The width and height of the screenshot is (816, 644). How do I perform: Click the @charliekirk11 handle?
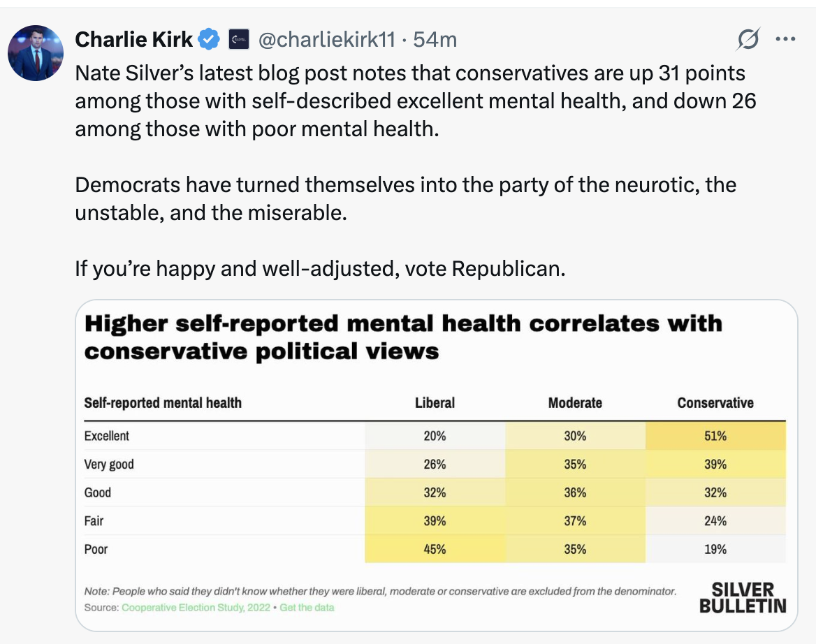coord(326,40)
